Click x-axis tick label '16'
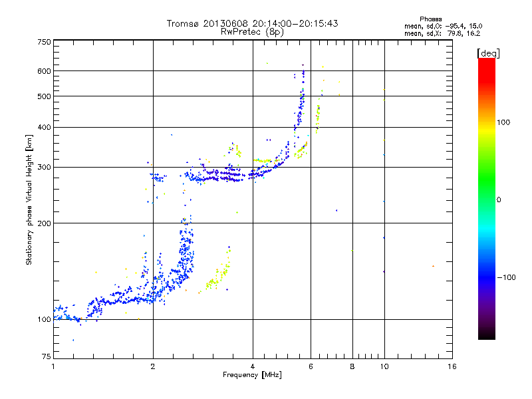 point(452,366)
